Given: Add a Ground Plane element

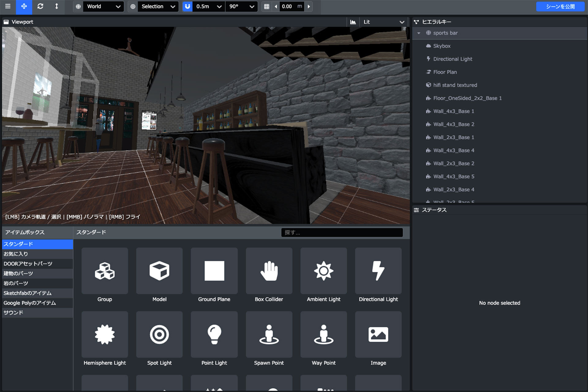Looking at the screenshot, I should [x=214, y=271].
